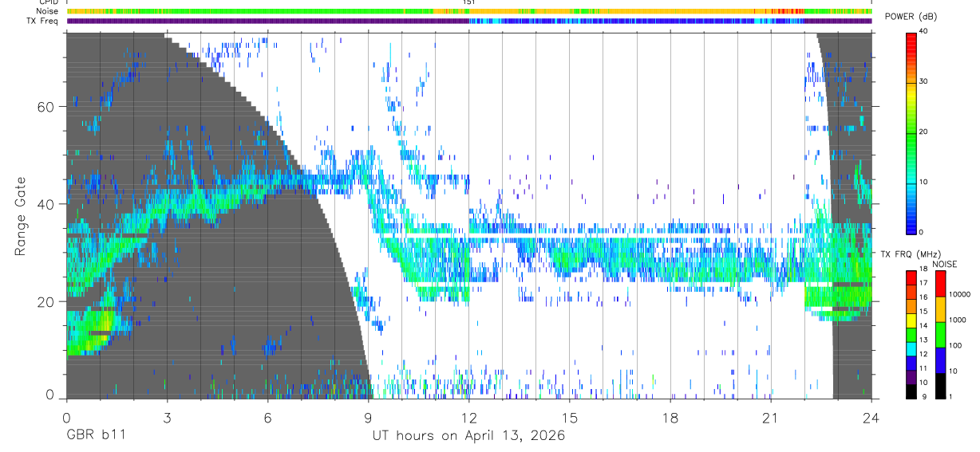
Task: Click the x-axis tick label "18"
Action: point(670,419)
